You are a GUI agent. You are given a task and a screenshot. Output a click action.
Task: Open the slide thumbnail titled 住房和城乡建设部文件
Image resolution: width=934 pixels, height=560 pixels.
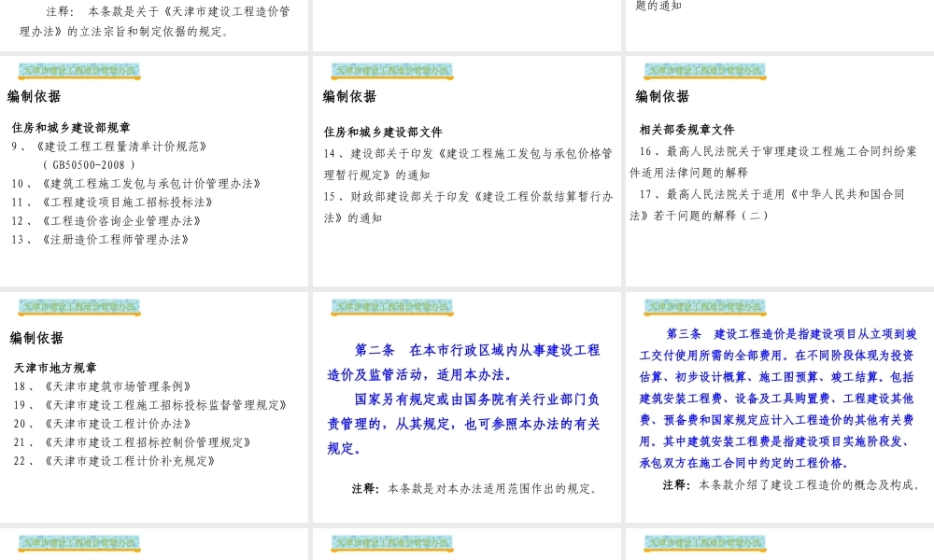467,171
